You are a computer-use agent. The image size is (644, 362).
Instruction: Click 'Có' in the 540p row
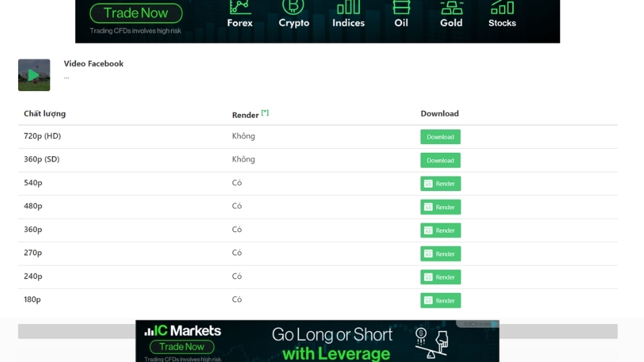[237, 182]
